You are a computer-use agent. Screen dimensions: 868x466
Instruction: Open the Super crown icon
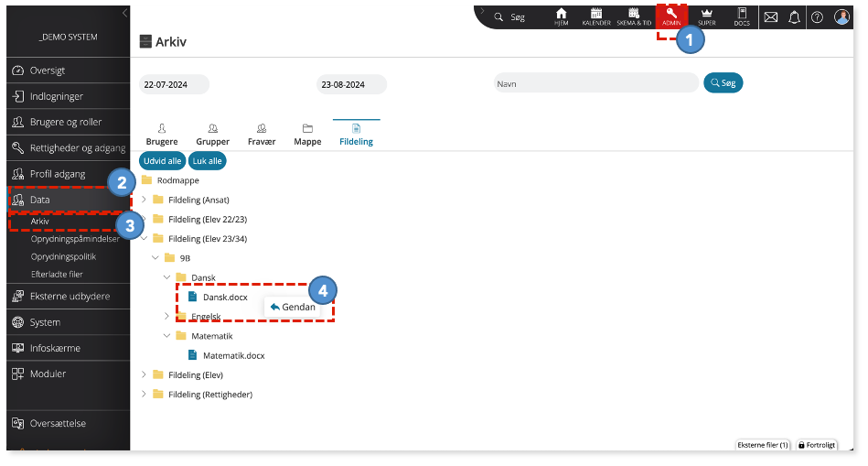706,17
